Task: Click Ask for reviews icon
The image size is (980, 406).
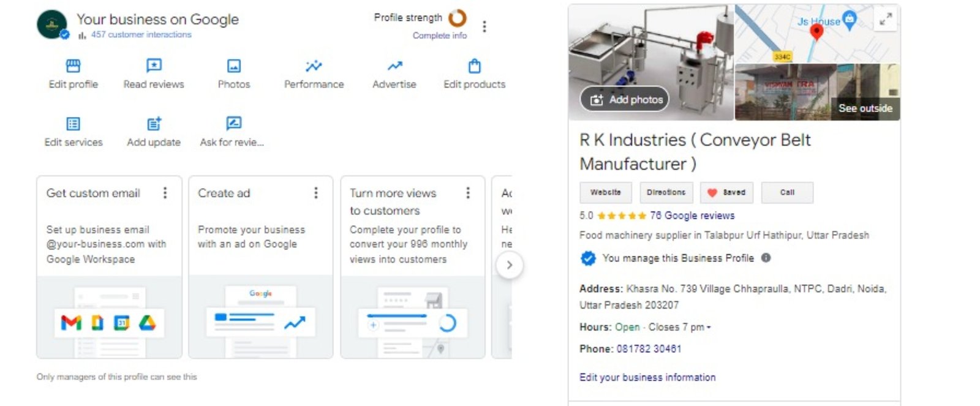Action: click(x=233, y=124)
